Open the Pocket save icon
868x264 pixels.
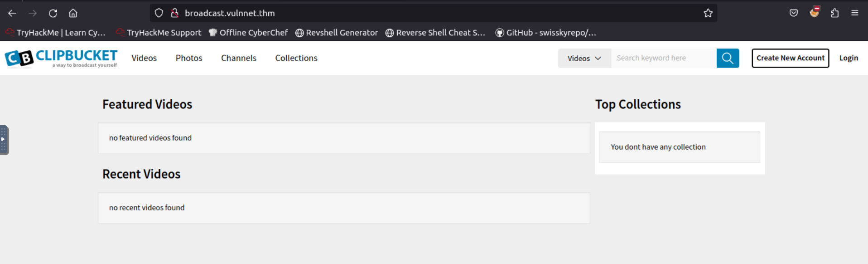pyautogui.click(x=794, y=13)
